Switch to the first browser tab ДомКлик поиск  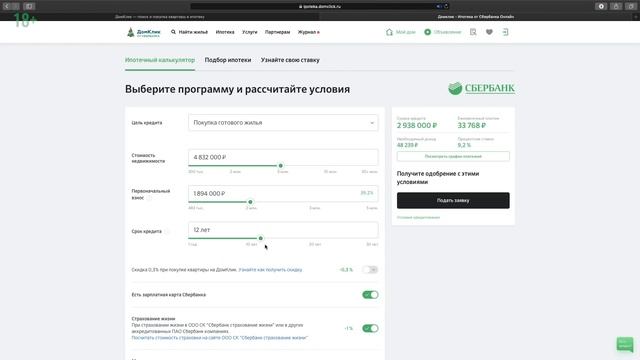point(160,17)
